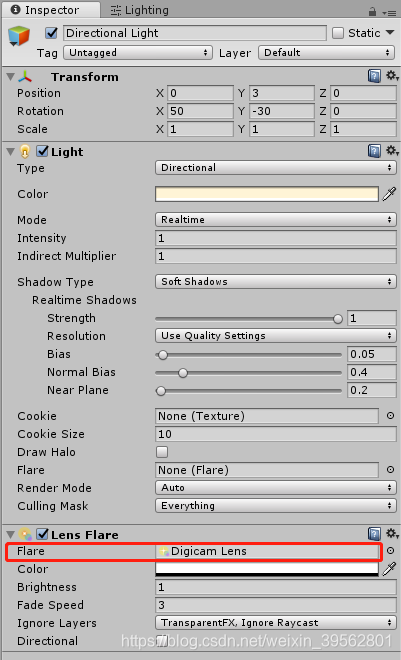Open Light component help reference icon
This screenshot has height=660, width=401.
pyautogui.click(x=374, y=151)
